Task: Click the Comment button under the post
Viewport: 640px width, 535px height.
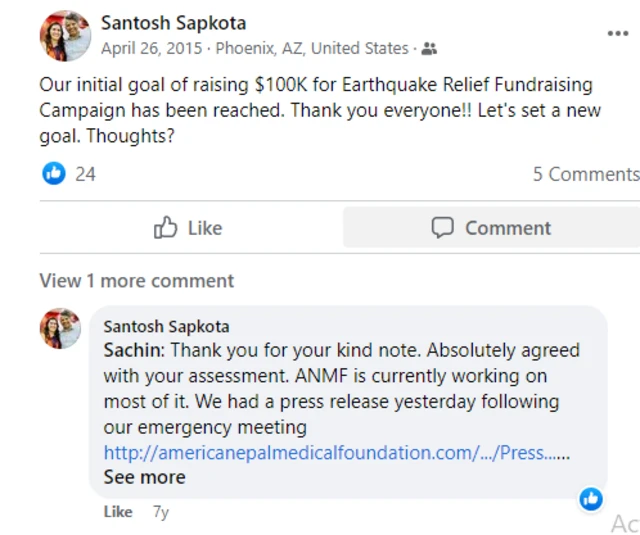Action: (x=491, y=228)
